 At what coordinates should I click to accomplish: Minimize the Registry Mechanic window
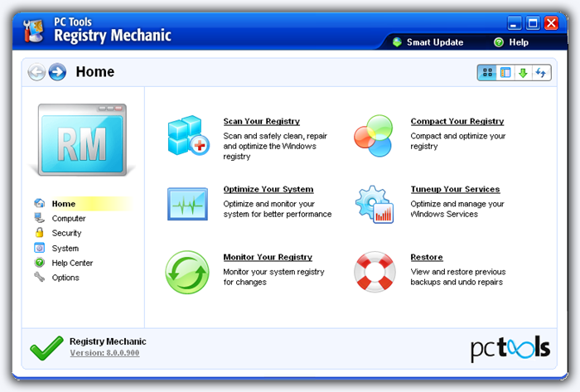(515, 23)
